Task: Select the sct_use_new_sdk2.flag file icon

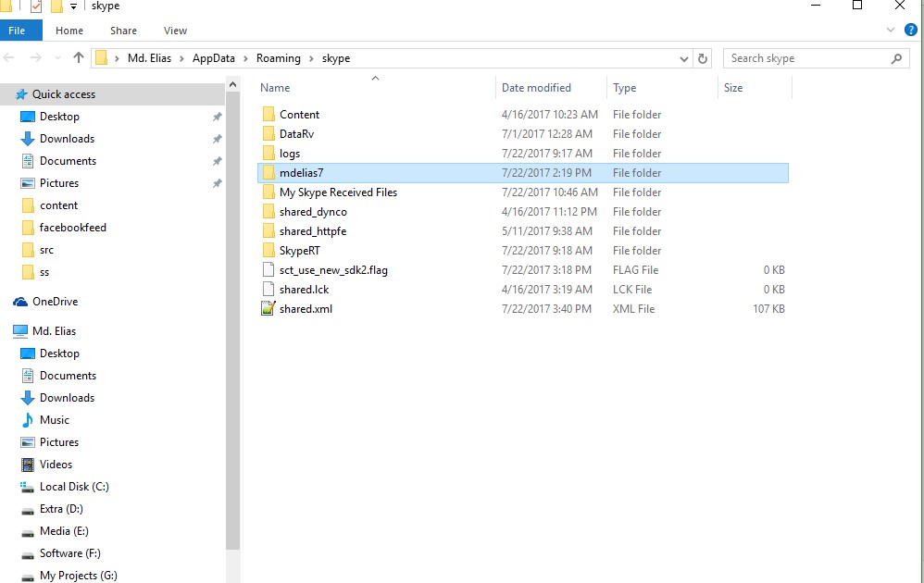Action: coord(268,269)
